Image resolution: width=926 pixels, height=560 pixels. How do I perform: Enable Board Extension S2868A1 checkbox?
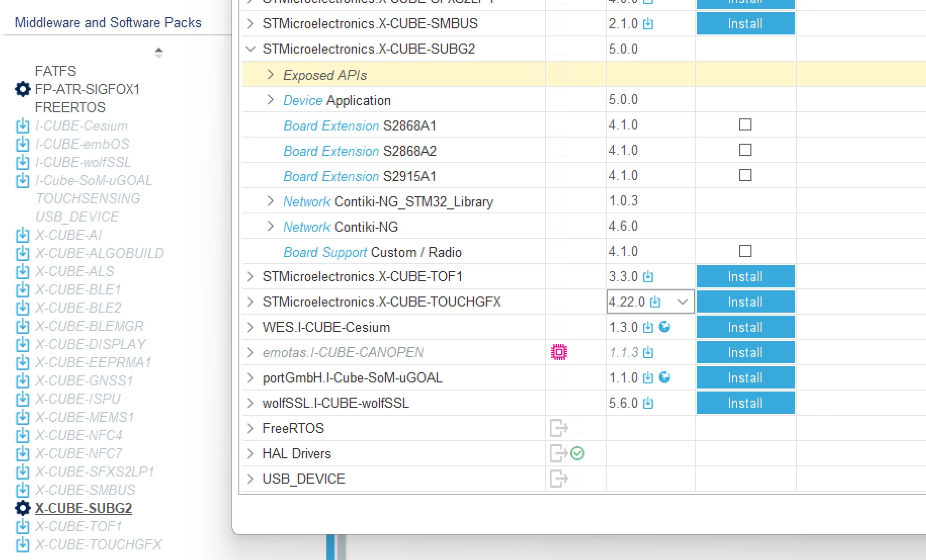click(745, 124)
